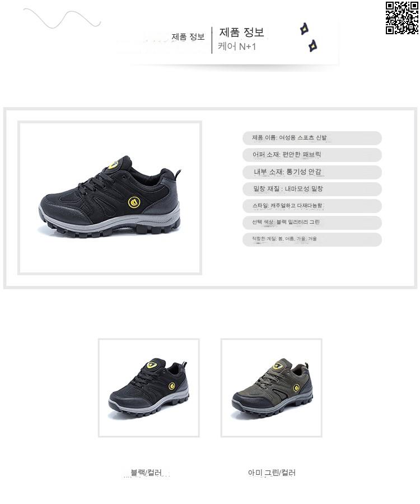
Task: Click the small 제품 정보 header text
Action: [x=188, y=36]
